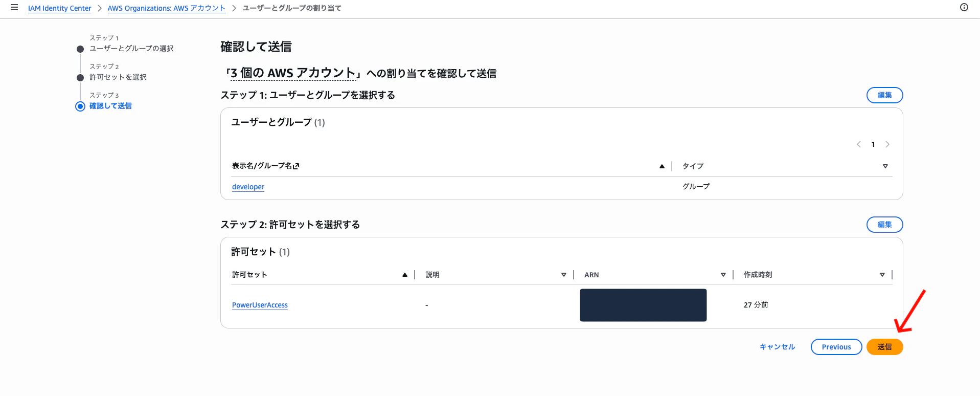The image size is (980, 396).
Task: Go to previous page with left pagination chevron
Action: click(858, 144)
